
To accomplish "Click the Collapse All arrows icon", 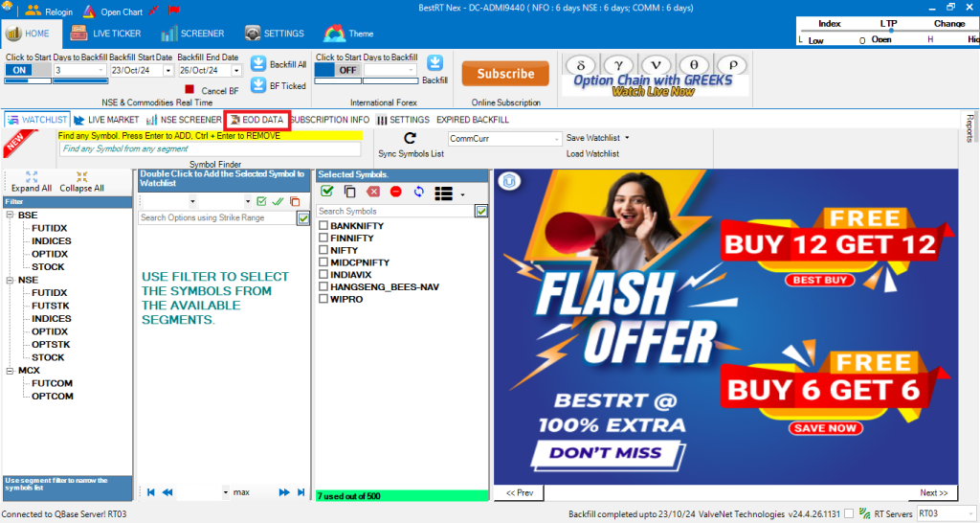I will (x=82, y=176).
